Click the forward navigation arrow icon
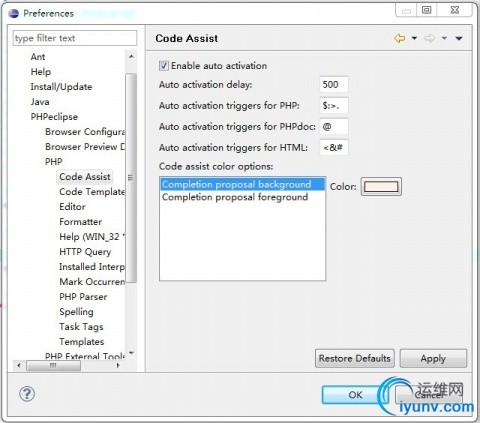The image size is (480, 423). [x=429, y=38]
